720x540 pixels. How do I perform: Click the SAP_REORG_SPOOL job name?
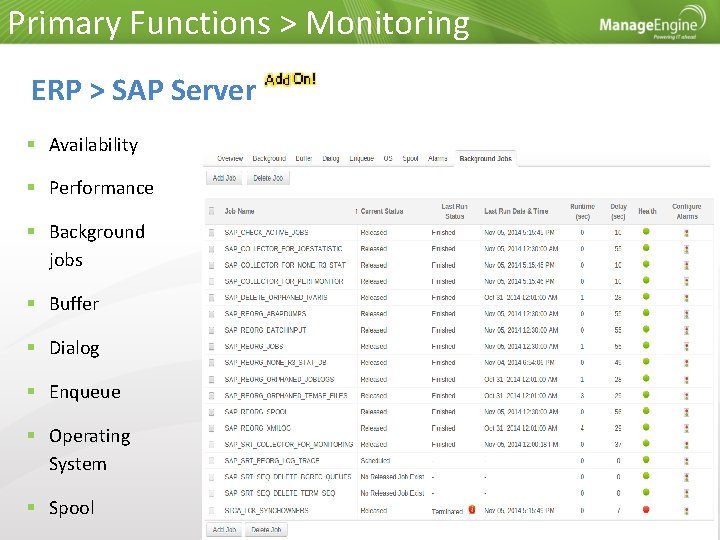[x=256, y=412]
